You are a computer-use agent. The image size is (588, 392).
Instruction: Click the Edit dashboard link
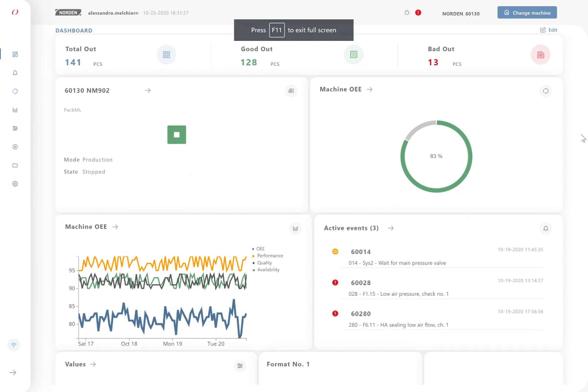(x=549, y=30)
